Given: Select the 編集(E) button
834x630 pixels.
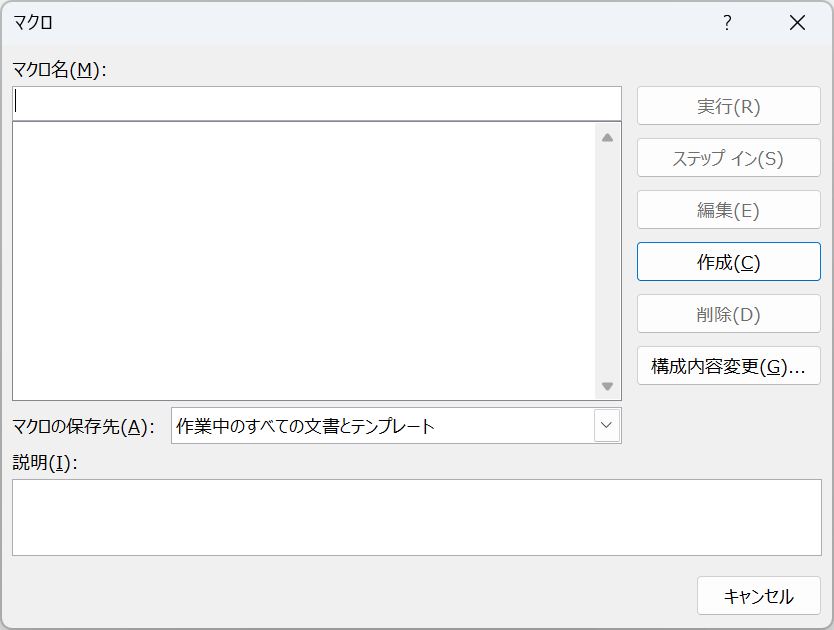Looking at the screenshot, I should (728, 210).
